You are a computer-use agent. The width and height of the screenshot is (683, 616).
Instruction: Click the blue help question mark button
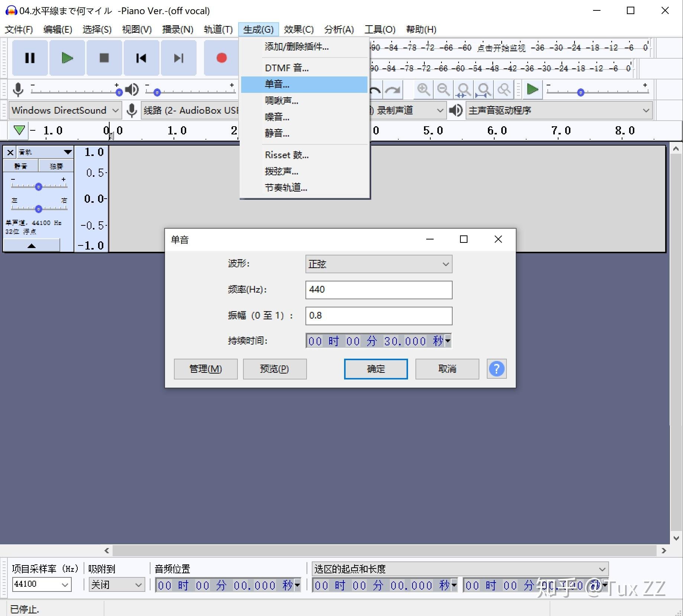coord(496,369)
